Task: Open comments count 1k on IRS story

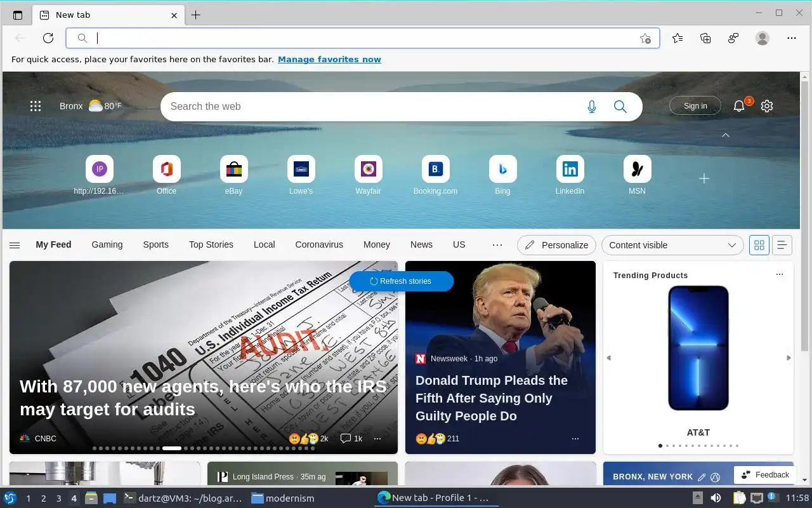Action: [351, 439]
